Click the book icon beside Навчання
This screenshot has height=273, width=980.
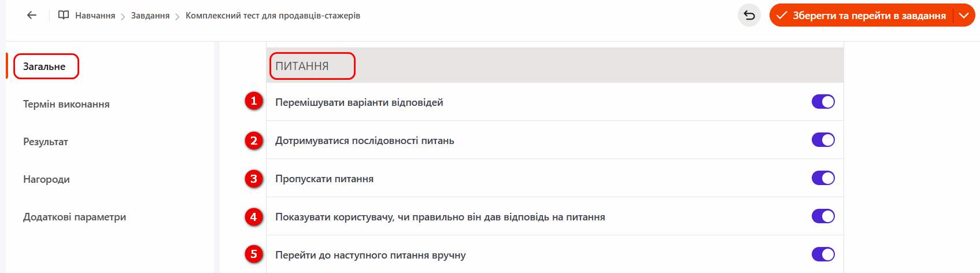(x=64, y=16)
